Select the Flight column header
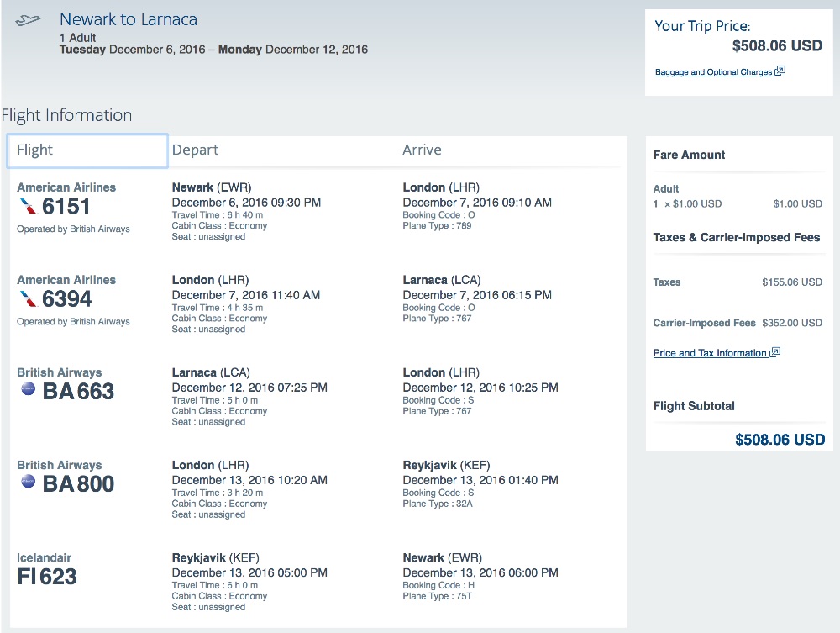This screenshot has height=633, width=840. [87, 150]
